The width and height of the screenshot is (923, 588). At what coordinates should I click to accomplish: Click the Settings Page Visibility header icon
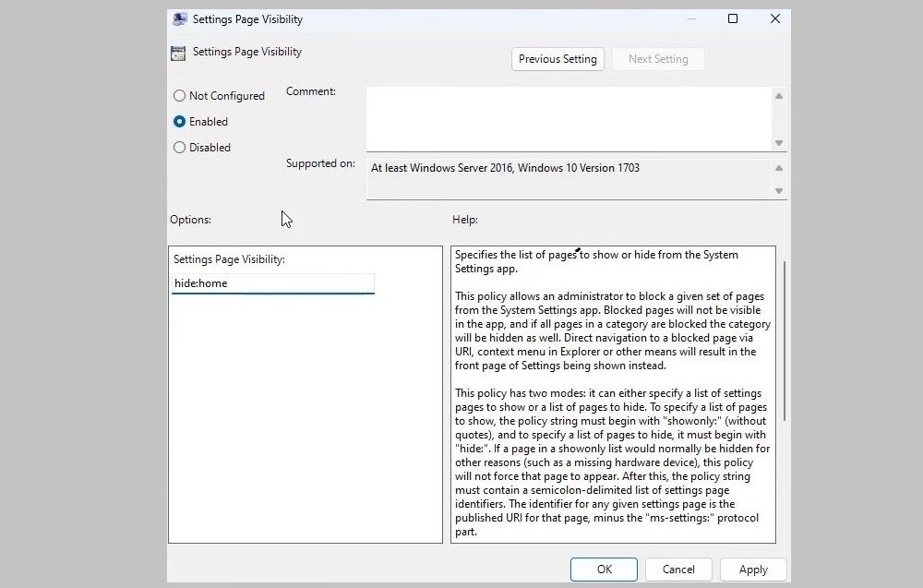click(x=177, y=53)
